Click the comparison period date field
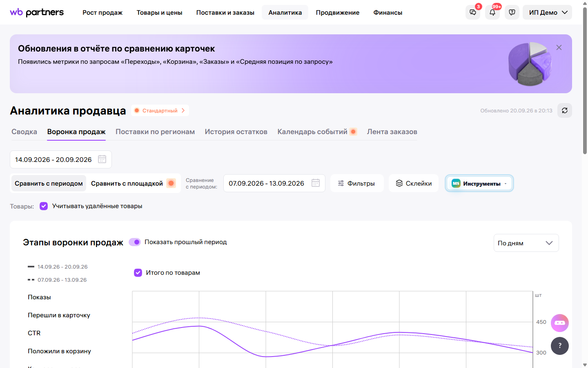The width and height of the screenshot is (588, 368). (274, 183)
